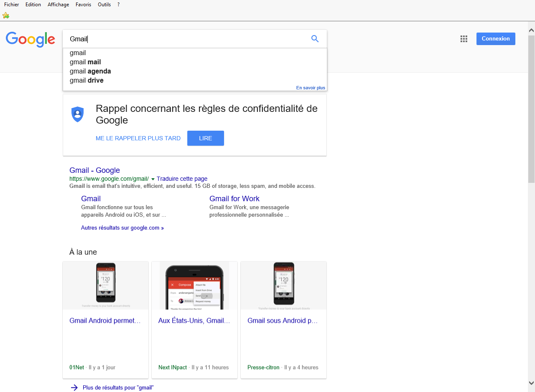
Task: Click the favorites star icon
Action: 6,15
